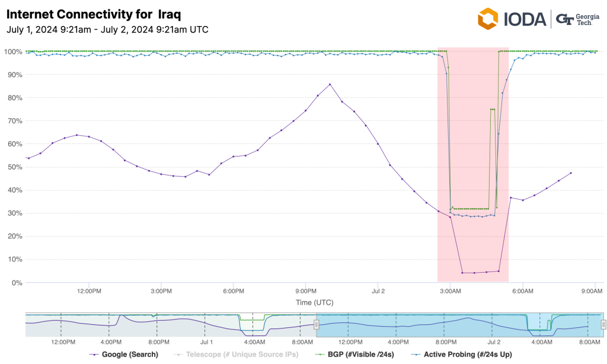This screenshot has height=364, width=607.
Task: Click the IODA hexagon logo icon
Action: coord(489,18)
